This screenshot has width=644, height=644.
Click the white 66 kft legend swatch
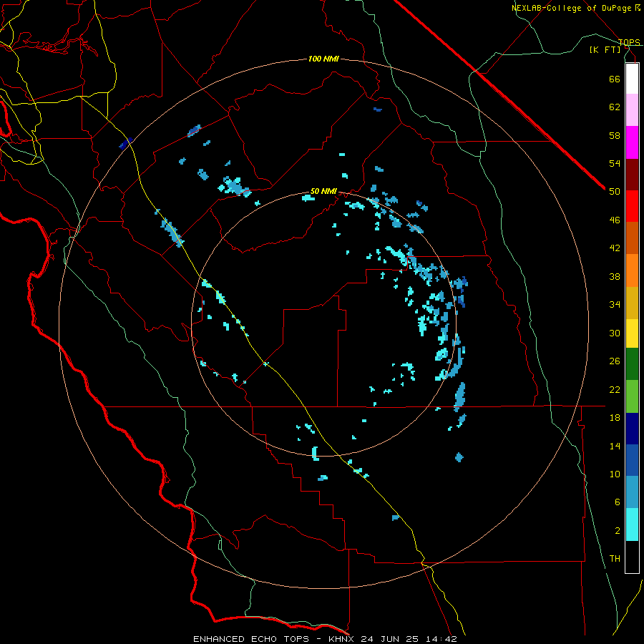pos(632,79)
